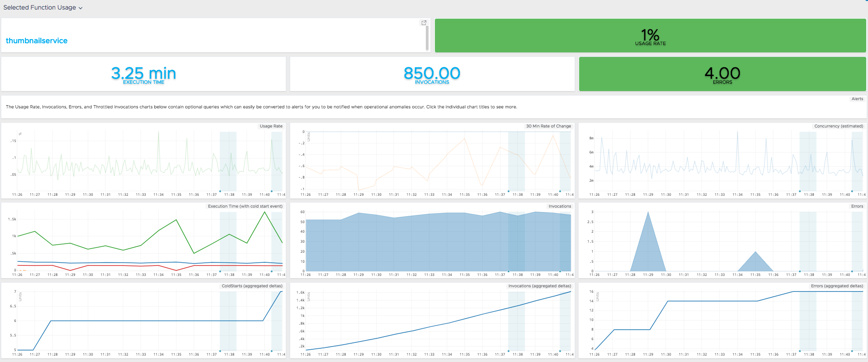Open the Usage Rate chart title

tap(271, 126)
